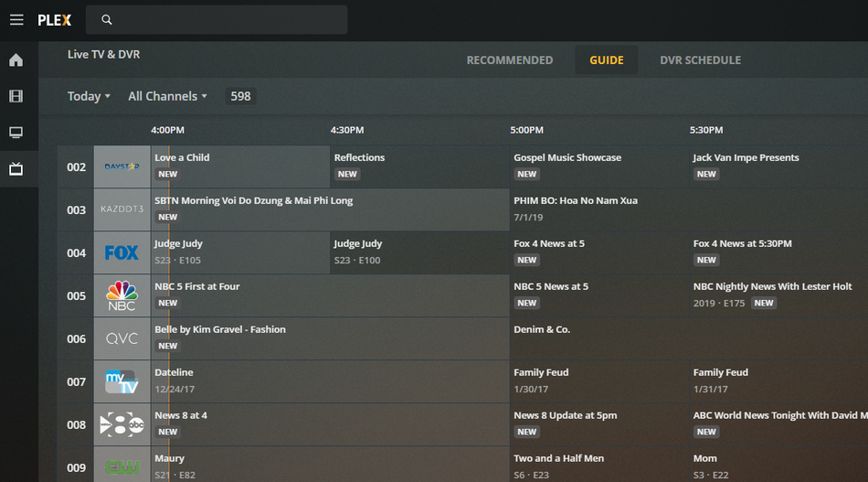Viewport: 868px width, 482px height.
Task: Open News 8 at 4
Action: point(330,424)
